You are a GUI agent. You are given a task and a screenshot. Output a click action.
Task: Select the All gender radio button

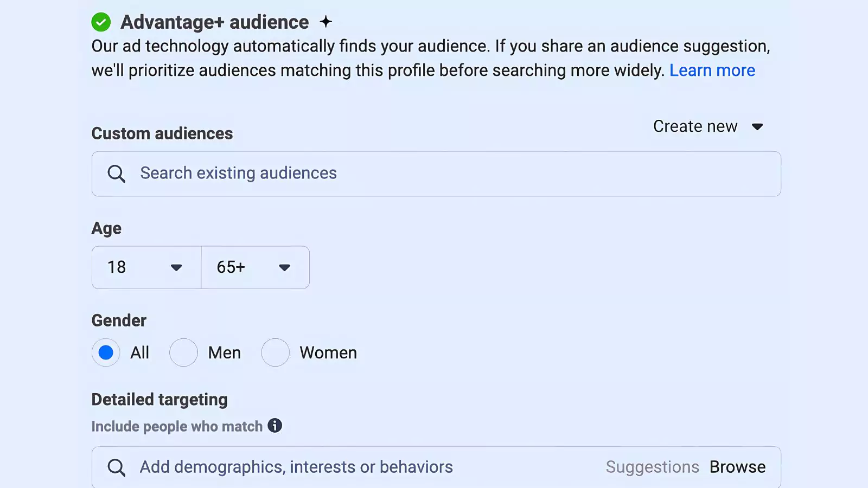106,352
